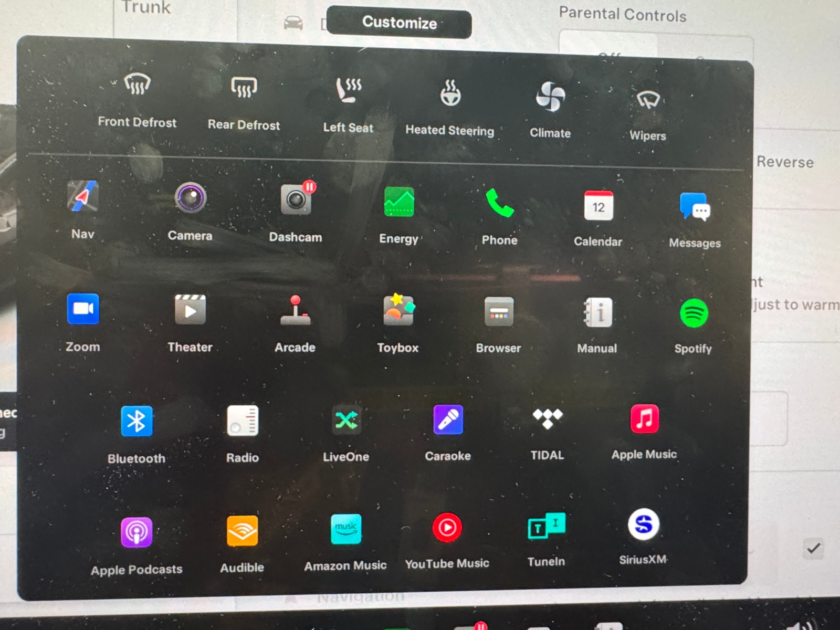The width and height of the screenshot is (840, 630).
Task: Launch the web Browser
Action: [499, 325]
